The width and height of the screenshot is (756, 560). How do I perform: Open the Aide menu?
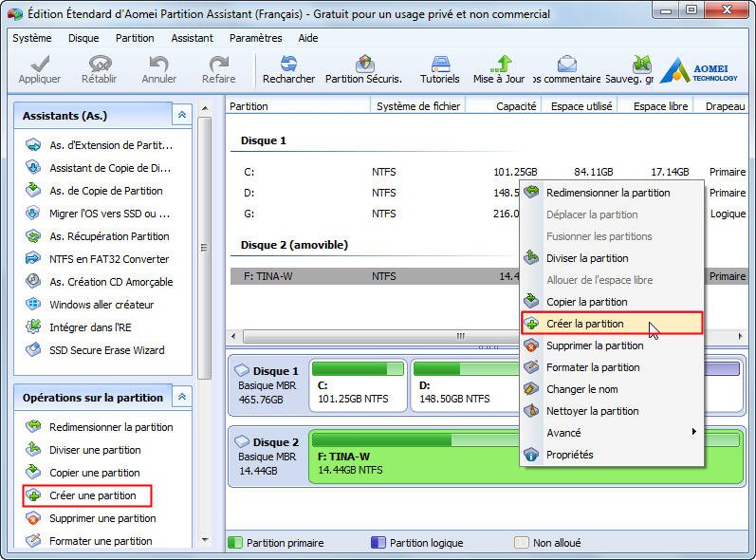[x=308, y=38]
